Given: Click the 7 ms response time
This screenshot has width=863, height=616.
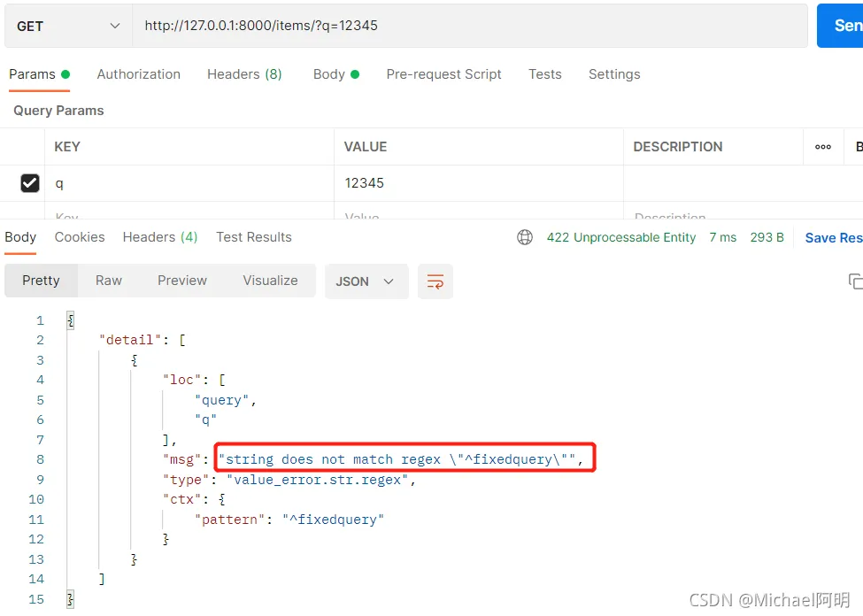Looking at the screenshot, I should click(x=722, y=237).
